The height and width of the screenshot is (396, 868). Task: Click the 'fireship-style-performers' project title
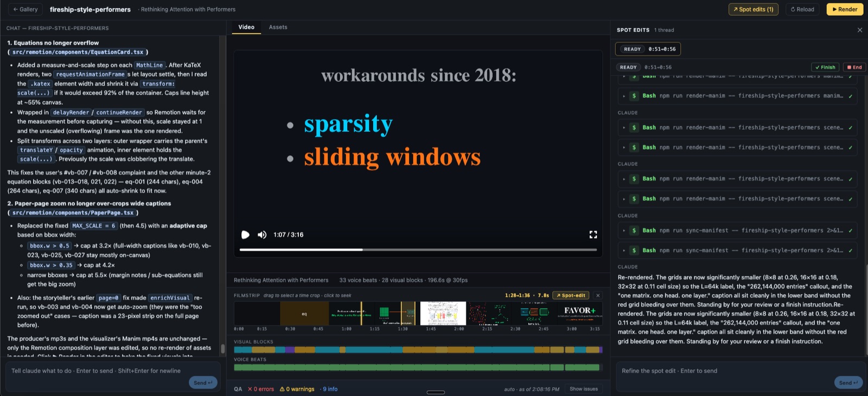(90, 9)
